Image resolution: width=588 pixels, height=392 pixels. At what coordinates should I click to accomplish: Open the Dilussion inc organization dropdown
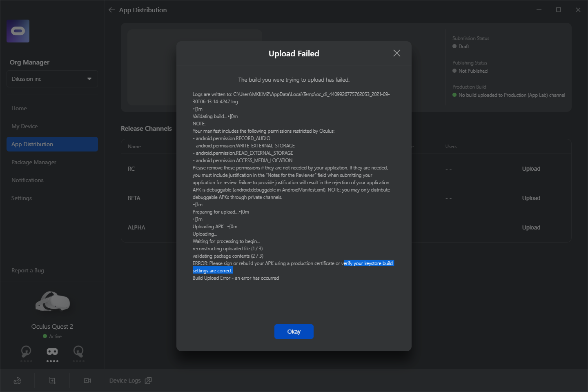[52, 79]
